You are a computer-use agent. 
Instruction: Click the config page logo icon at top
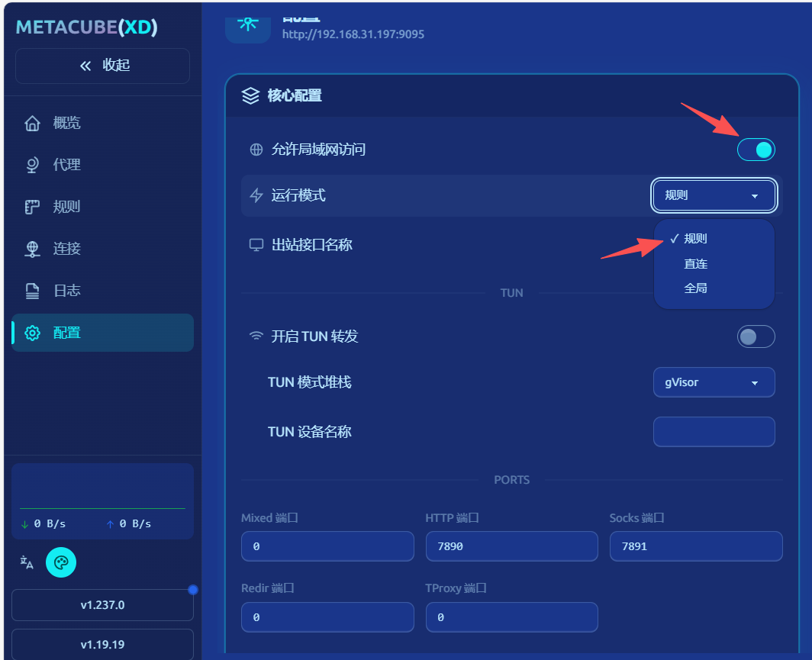(248, 28)
